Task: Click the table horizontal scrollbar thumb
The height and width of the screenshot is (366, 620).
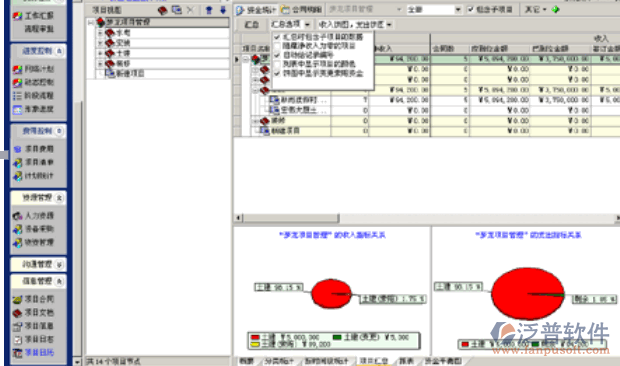Action: pyautogui.click(x=291, y=218)
